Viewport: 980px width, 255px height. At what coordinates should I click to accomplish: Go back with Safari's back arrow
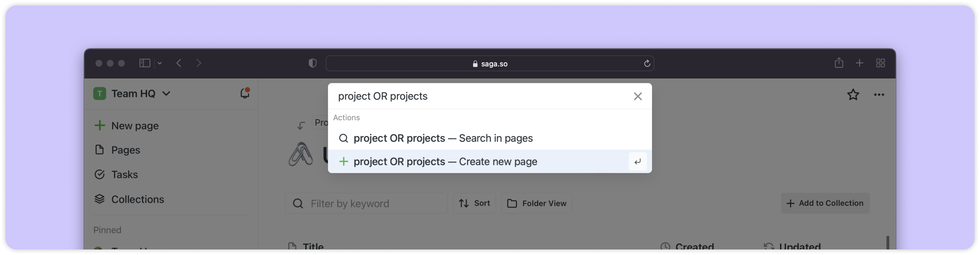(179, 63)
